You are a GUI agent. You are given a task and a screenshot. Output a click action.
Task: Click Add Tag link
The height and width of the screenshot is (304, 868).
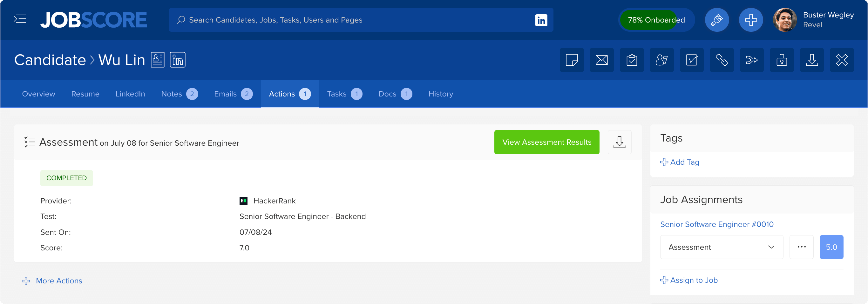click(680, 162)
